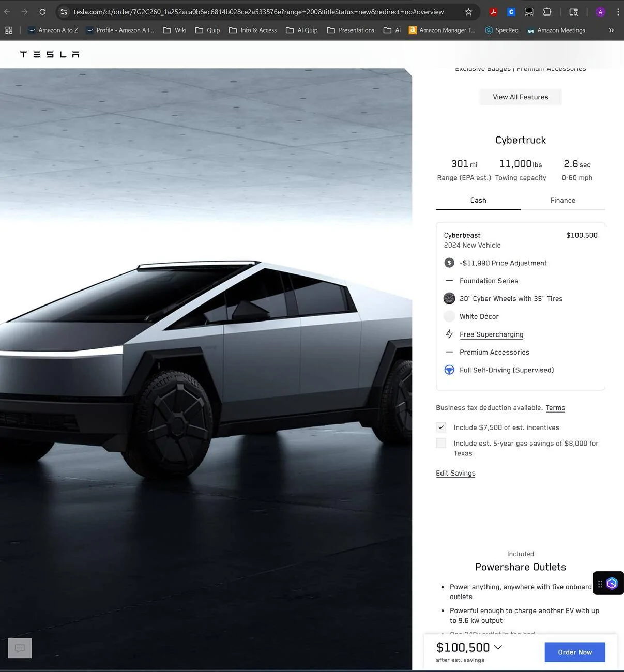Switch to the Finance tab
Viewport: 624px width, 672px height.
click(563, 201)
